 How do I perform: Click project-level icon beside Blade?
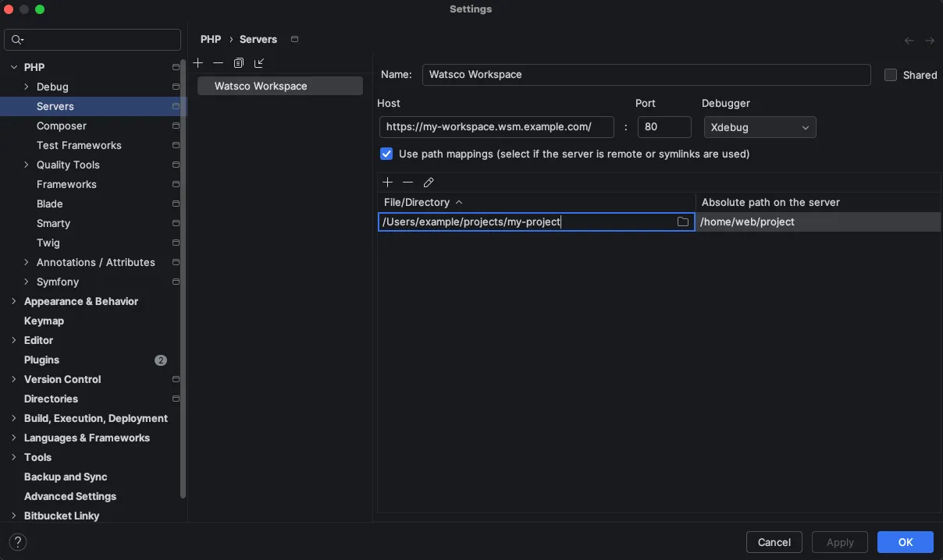[x=176, y=204]
